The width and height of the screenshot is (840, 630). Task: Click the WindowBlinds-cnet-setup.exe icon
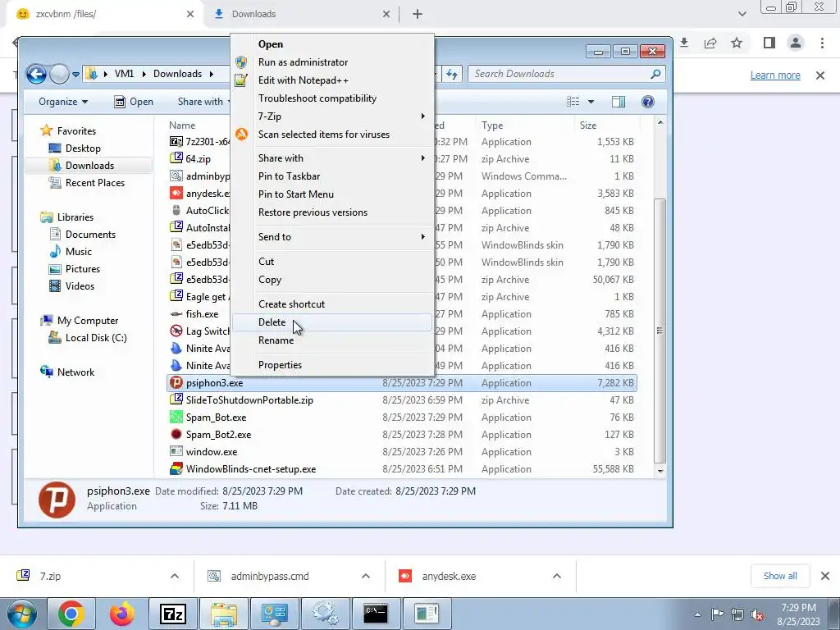[x=176, y=468]
